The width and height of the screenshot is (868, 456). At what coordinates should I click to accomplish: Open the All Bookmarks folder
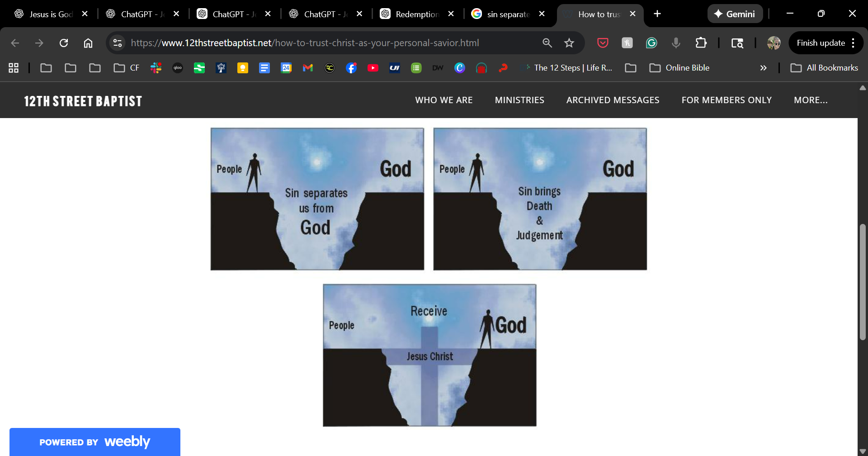click(824, 68)
